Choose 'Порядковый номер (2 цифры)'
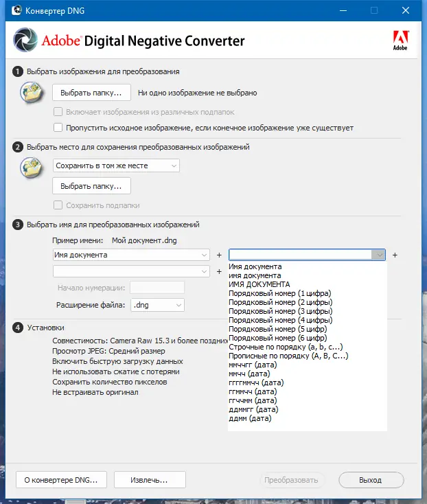 [x=281, y=302]
